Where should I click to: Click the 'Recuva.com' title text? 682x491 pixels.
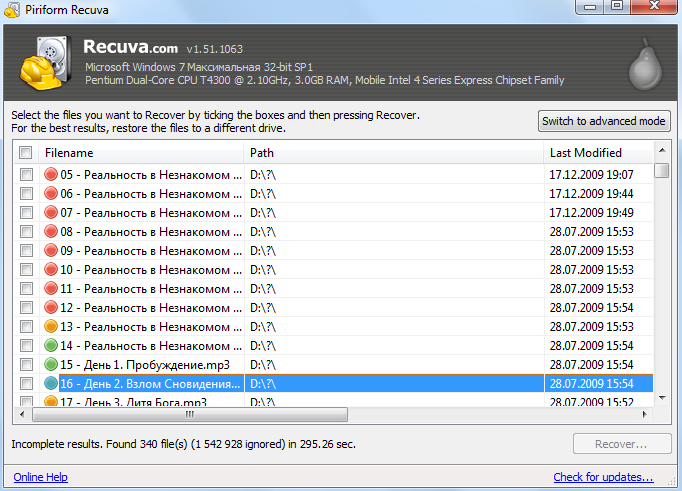[130, 47]
